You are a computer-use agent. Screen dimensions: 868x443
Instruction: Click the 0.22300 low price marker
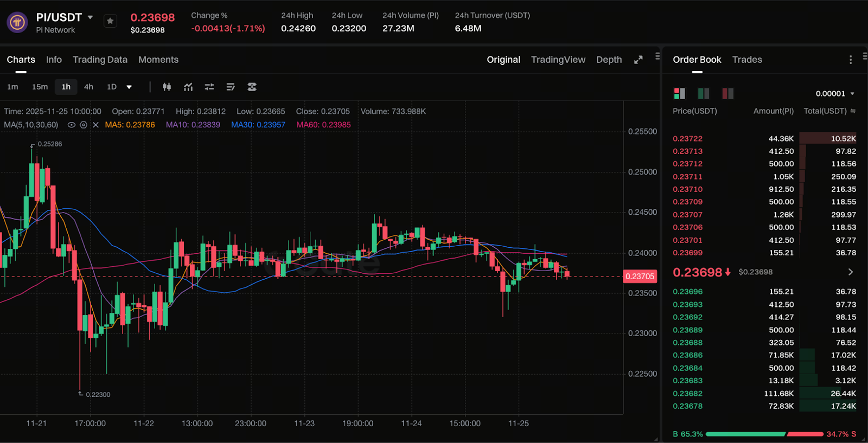pos(98,395)
